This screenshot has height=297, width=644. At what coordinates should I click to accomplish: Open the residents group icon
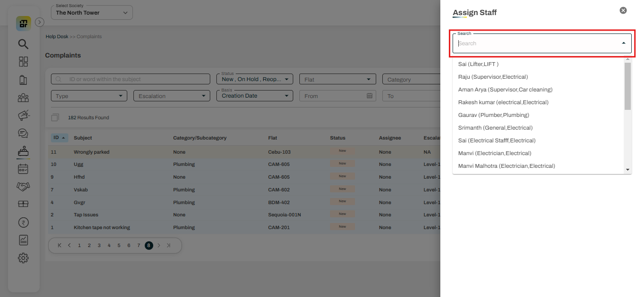(23, 98)
